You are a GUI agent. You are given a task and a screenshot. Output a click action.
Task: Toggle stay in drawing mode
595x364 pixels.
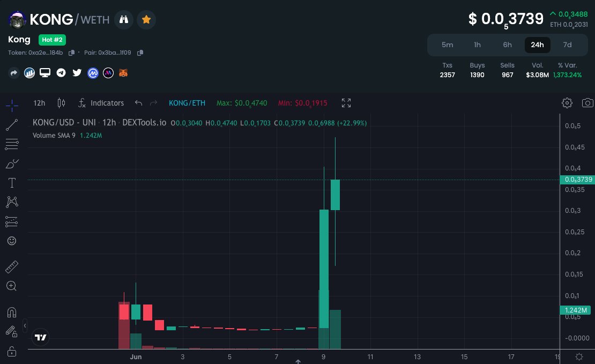(x=12, y=332)
